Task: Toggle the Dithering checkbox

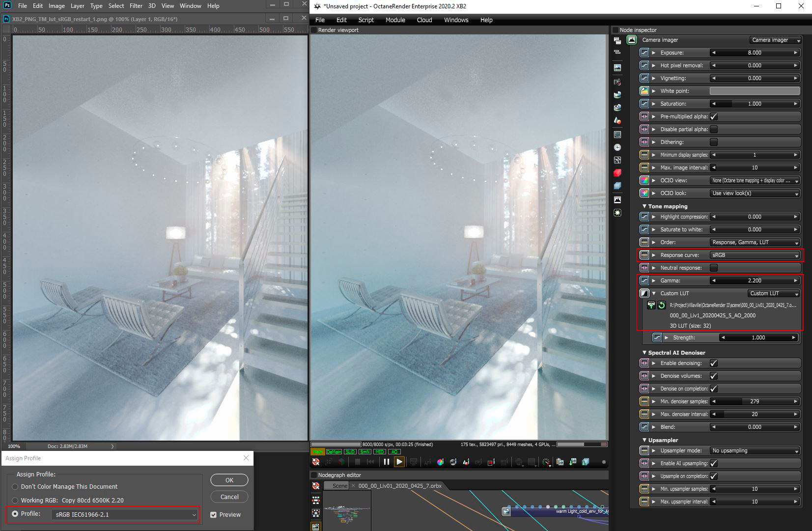Action: (714, 142)
